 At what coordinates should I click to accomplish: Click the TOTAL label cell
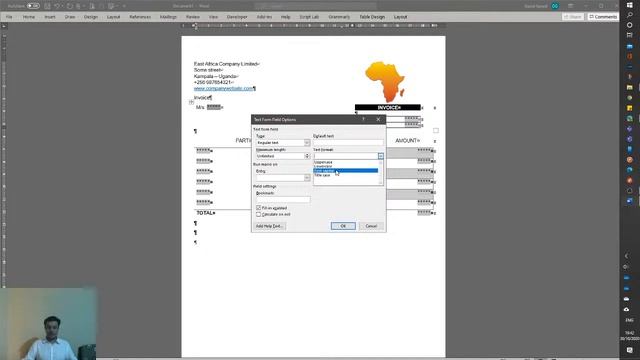205,213
